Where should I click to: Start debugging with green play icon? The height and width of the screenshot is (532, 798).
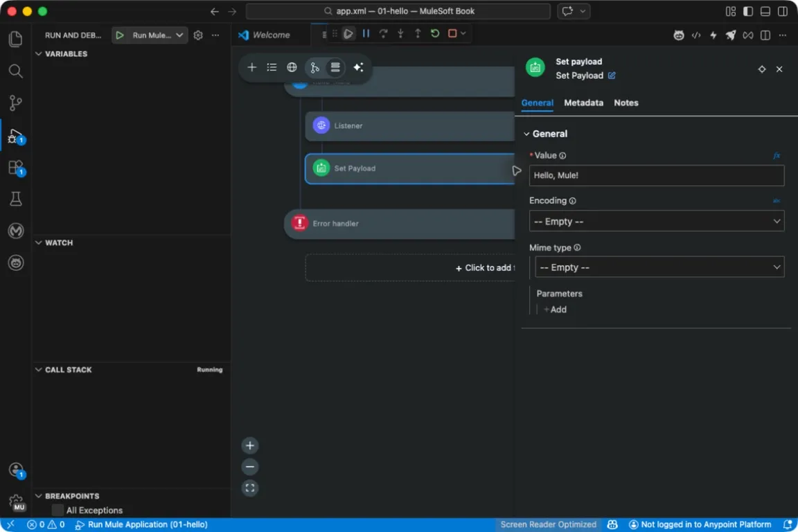click(x=120, y=35)
